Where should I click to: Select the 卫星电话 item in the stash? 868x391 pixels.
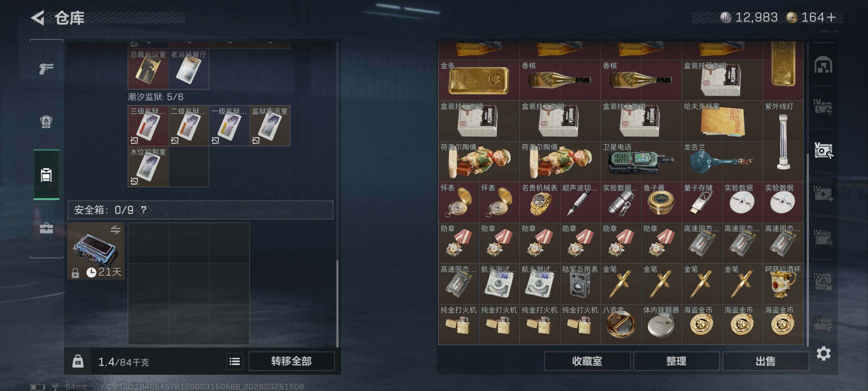click(641, 162)
